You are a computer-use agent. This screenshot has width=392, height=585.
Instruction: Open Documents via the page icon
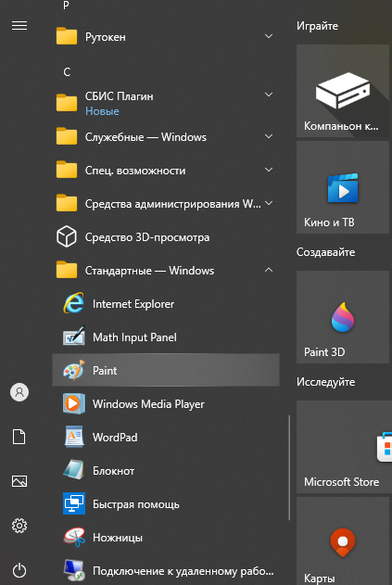pyautogui.click(x=19, y=437)
